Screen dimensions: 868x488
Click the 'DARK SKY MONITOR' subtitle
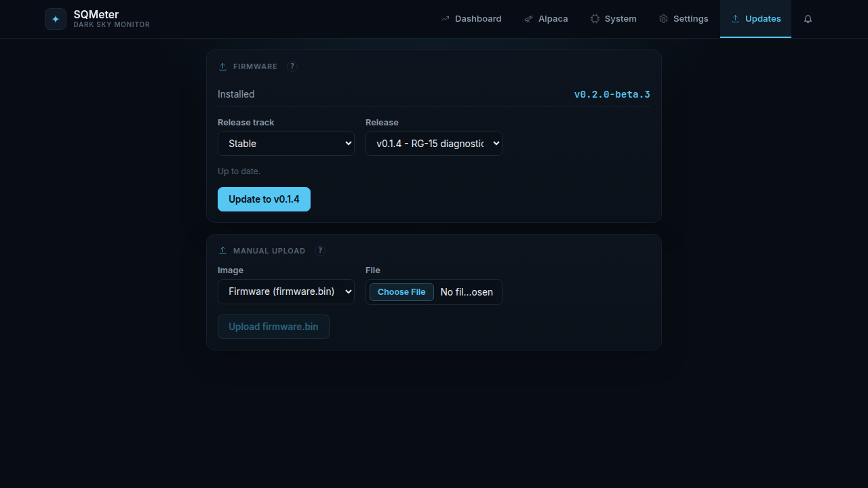112,25
